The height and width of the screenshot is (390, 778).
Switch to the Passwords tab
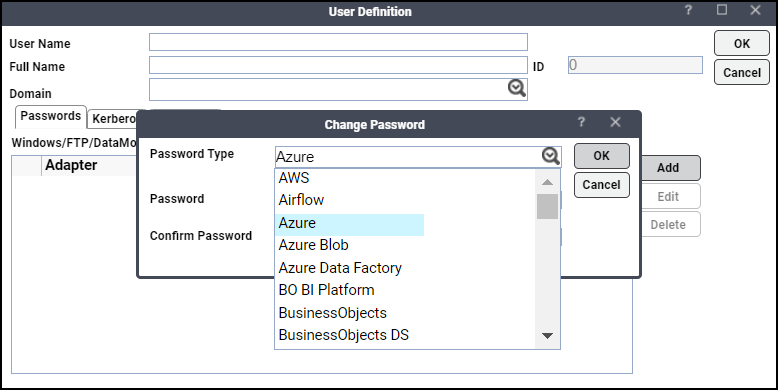point(51,116)
